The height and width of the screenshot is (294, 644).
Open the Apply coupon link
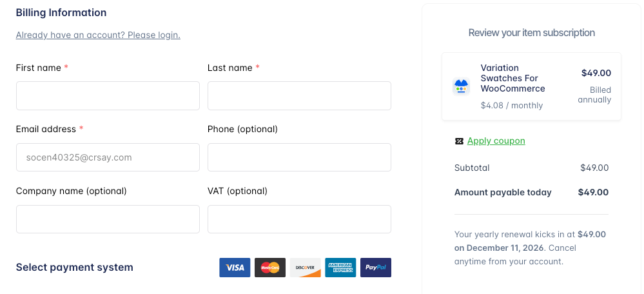pos(496,141)
